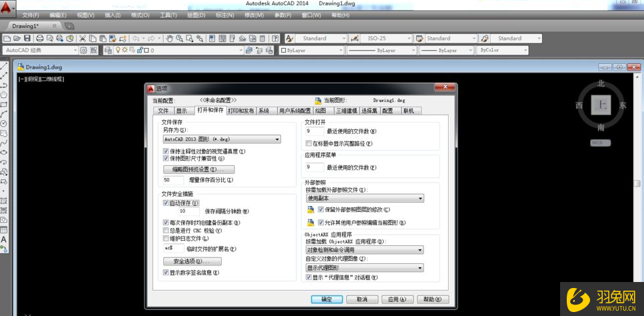Switch to the 用户系统配置 tab
Image resolution: width=644 pixels, height=316 pixels.
[x=294, y=111]
